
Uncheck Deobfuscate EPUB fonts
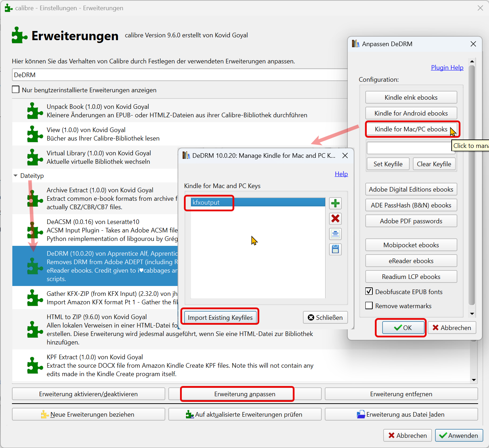(x=369, y=291)
